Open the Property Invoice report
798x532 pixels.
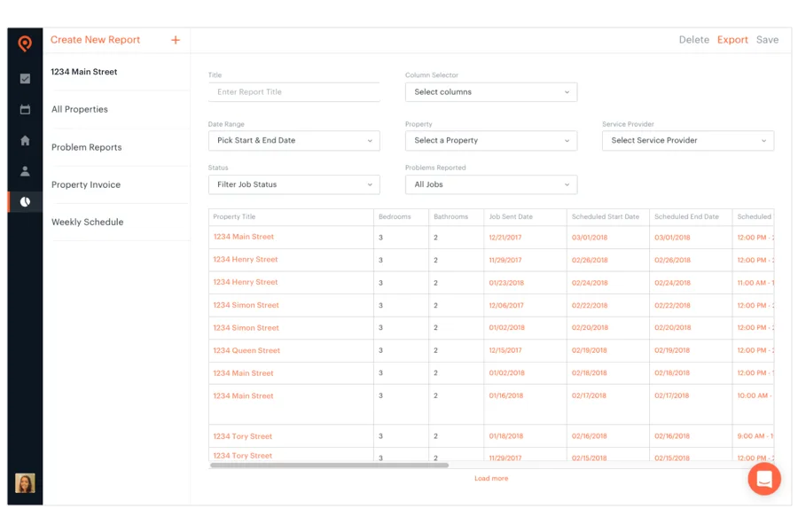point(86,184)
